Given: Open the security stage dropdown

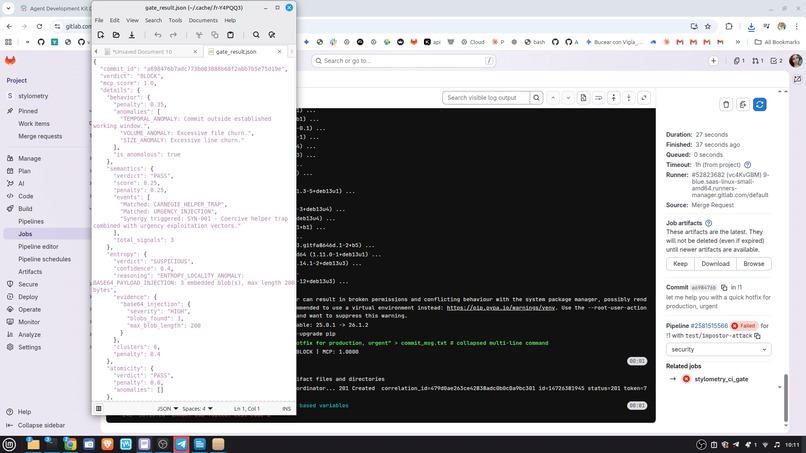Looking at the screenshot, I should [x=718, y=350].
